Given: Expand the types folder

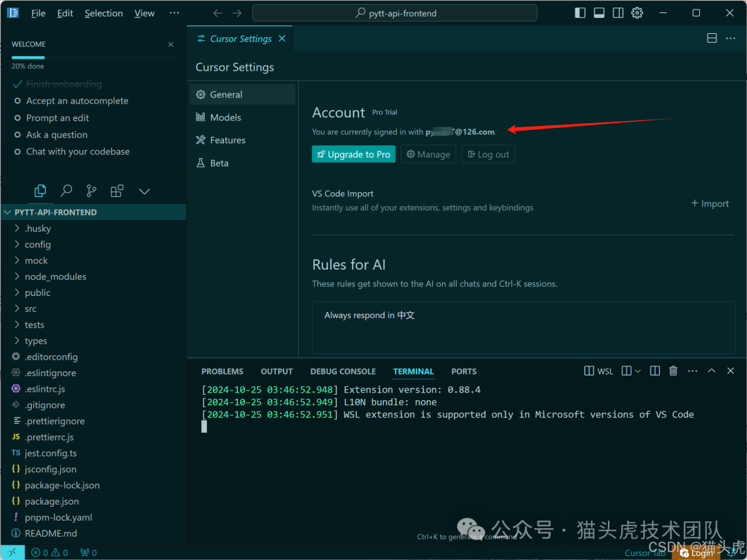Looking at the screenshot, I should pyautogui.click(x=93, y=341).
